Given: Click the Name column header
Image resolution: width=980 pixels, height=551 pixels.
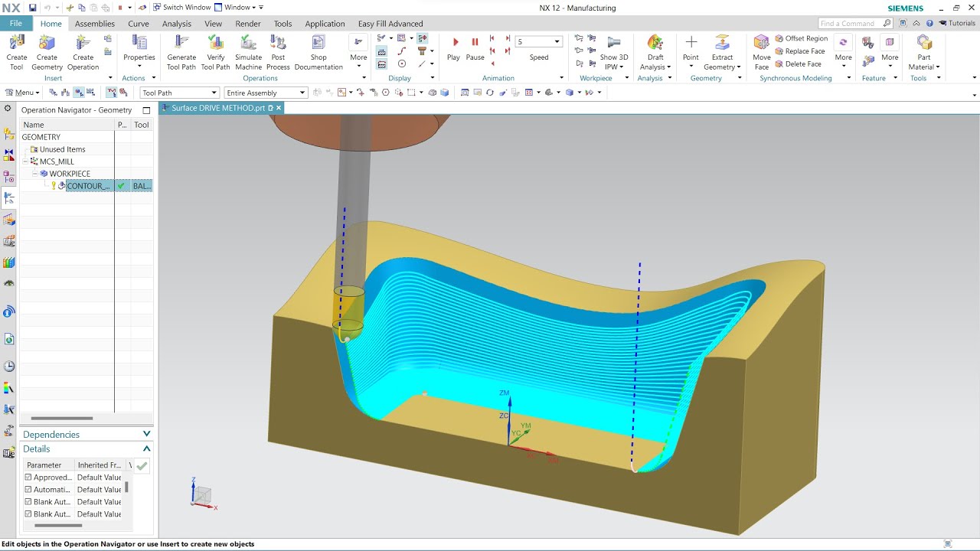Looking at the screenshot, I should pos(67,125).
